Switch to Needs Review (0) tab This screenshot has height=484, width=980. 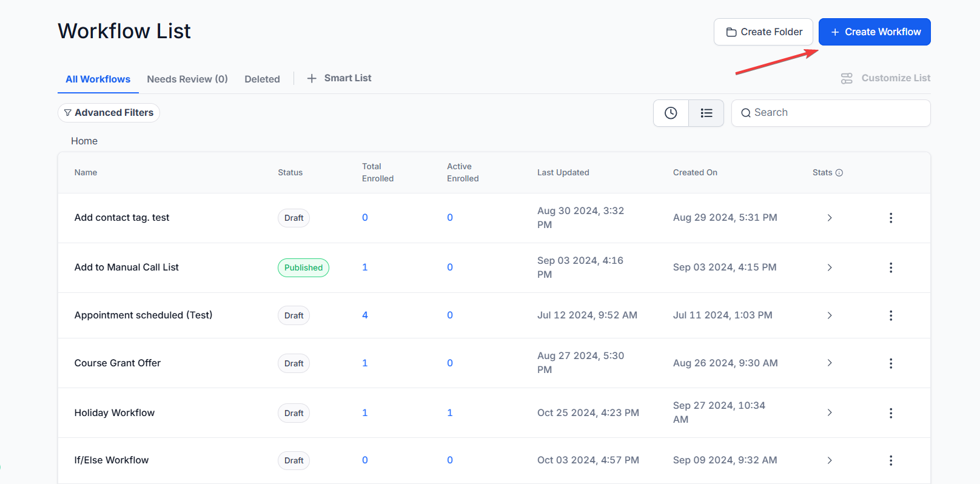point(187,79)
